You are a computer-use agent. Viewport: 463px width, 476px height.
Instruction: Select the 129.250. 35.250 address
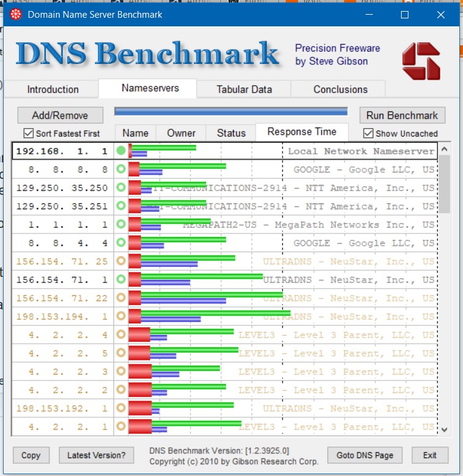tap(62, 187)
